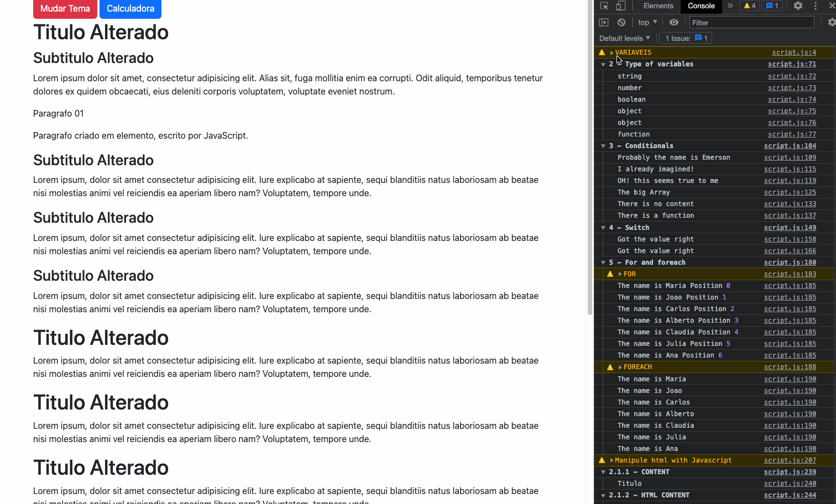The width and height of the screenshot is (836, 504).
Task: Select 'There is a function' log line
Action: point(655,216)
